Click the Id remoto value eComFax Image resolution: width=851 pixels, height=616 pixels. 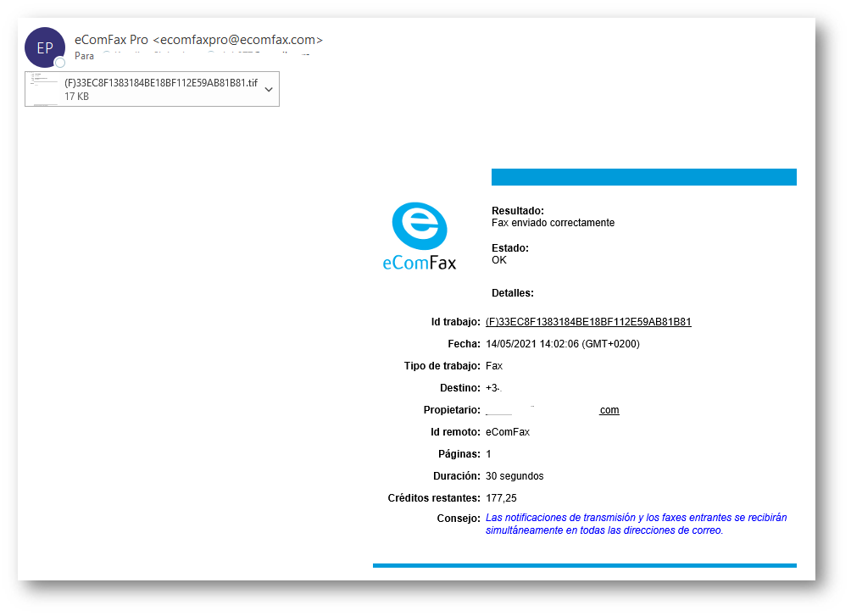pyautogui.click(x=508, y=432)
